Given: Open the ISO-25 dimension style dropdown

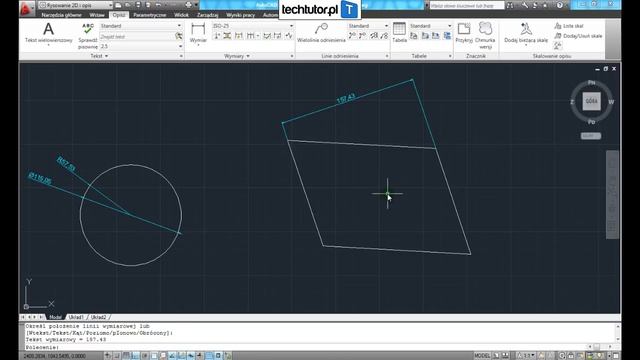Looking at the screenshot, I should coord(253,26).
